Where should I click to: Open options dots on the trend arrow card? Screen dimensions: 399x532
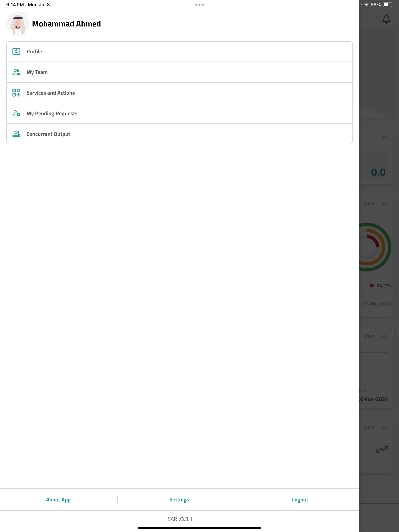tap(369, 427)
